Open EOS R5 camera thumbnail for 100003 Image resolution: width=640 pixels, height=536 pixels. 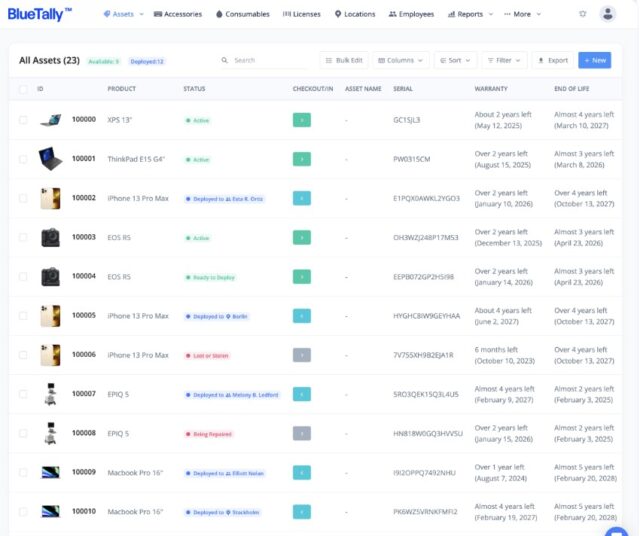pyautogui.click(x=51, y=238)
